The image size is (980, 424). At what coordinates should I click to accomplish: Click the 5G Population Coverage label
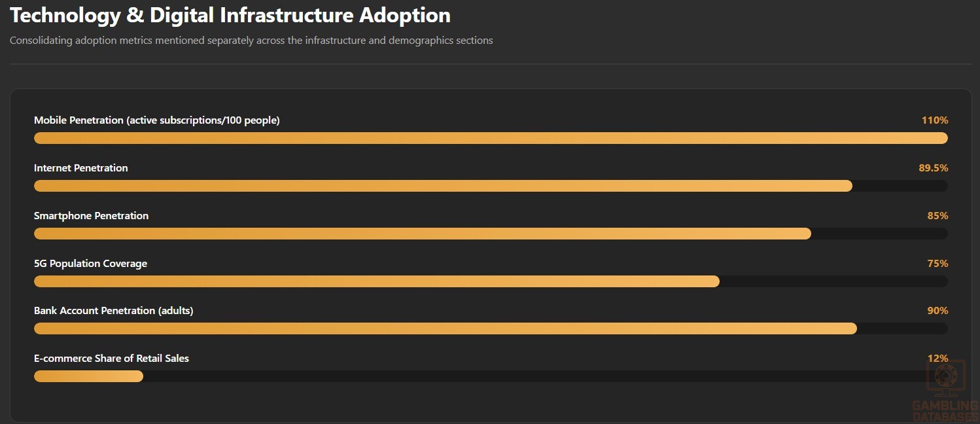91,264
